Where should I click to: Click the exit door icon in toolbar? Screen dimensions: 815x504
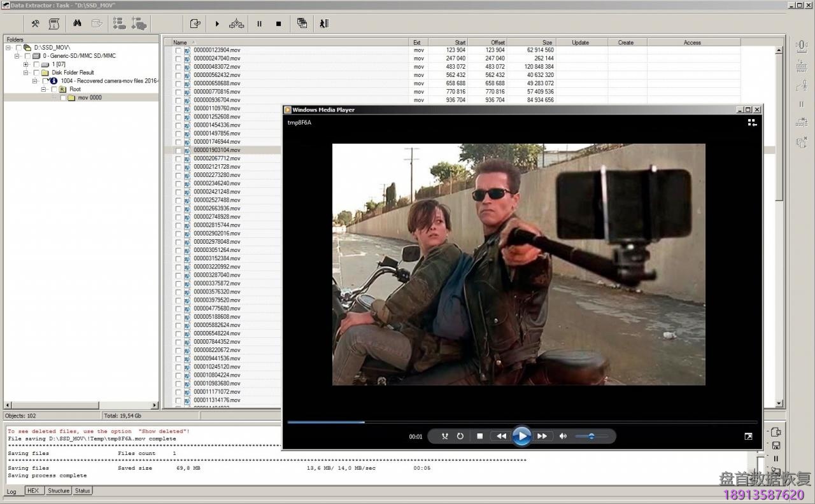click(323, 24)
